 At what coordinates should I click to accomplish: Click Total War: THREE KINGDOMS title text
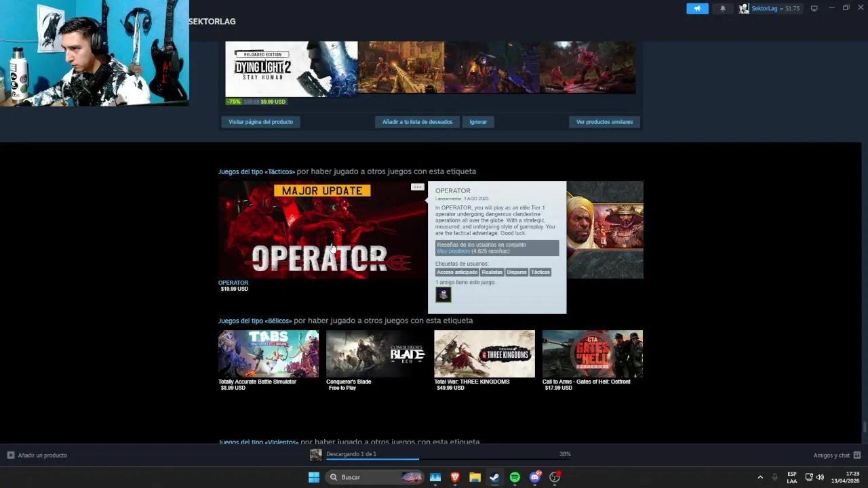(472, 382)
